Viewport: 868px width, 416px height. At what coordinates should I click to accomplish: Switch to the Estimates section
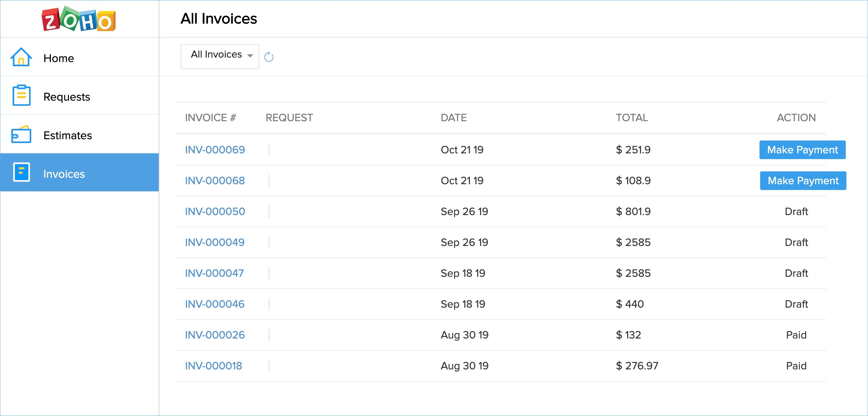pyautogui.click(x=67, y=136)
